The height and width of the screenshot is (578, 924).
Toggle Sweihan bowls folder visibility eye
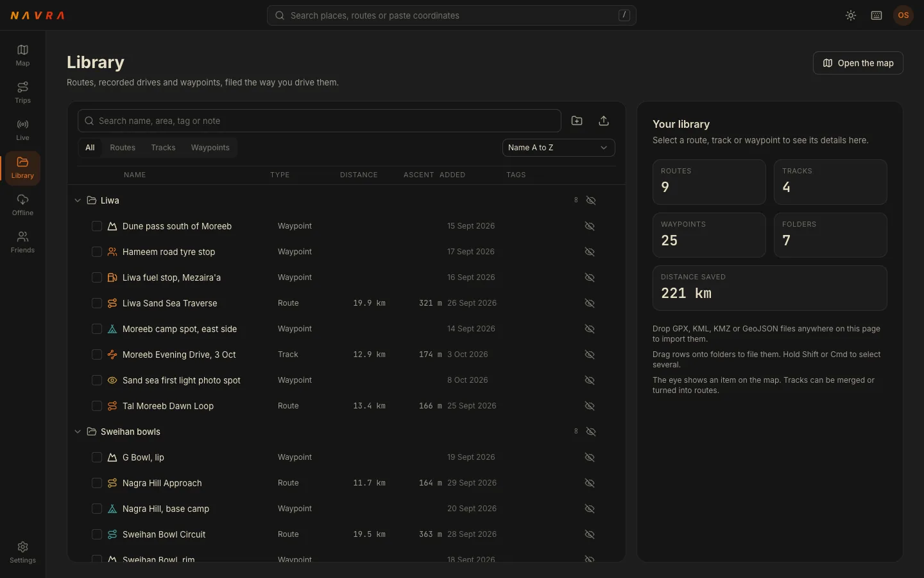pyautogui.click(x=591, y=432)
